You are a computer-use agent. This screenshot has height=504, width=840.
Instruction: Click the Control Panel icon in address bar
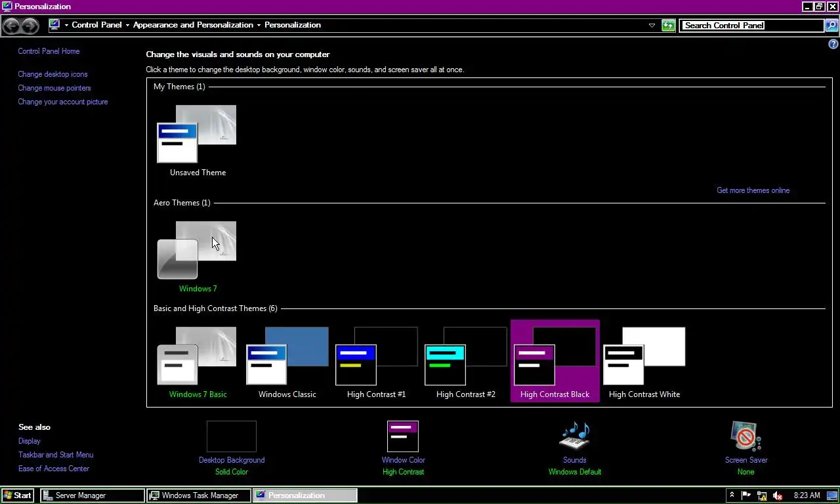[x=54, y=25]
